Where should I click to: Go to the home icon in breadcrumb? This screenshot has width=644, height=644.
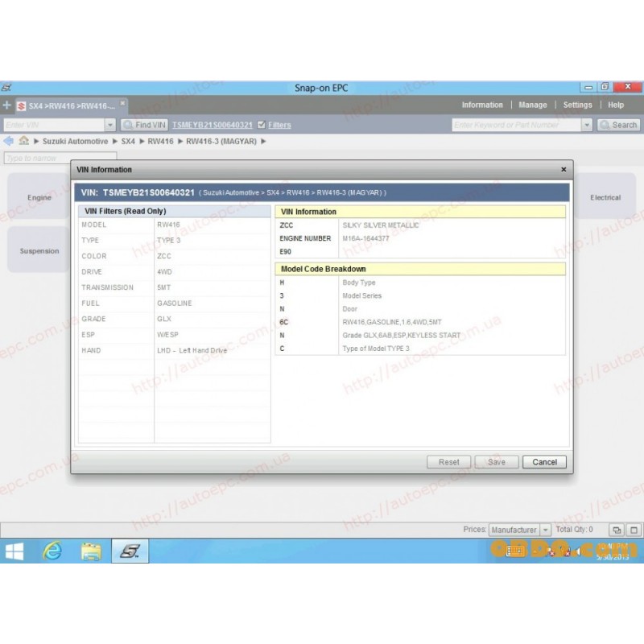pyautogui.click(x=24, y=141)
